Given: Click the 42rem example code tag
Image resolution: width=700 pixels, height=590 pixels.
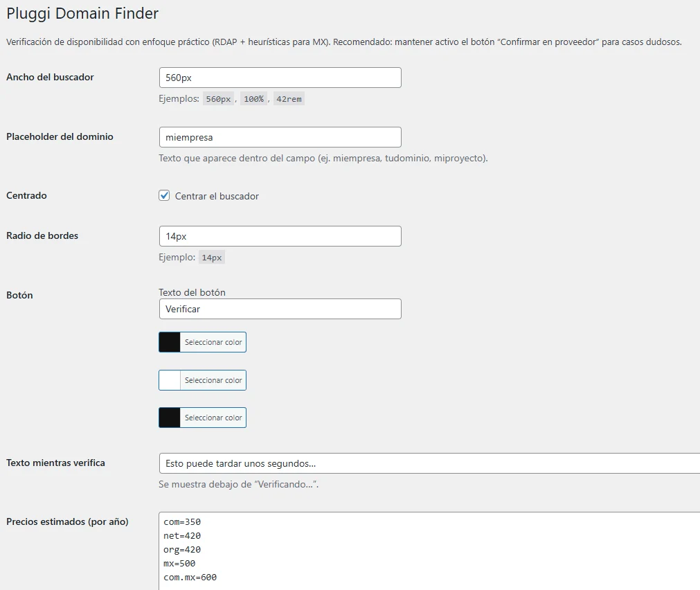Looking at the screenshot, I should pyautogui.click(x=289, y=99).
